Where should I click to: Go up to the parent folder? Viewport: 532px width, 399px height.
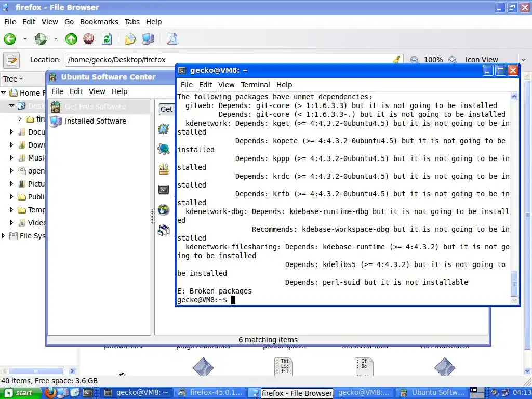coord(71,39)
